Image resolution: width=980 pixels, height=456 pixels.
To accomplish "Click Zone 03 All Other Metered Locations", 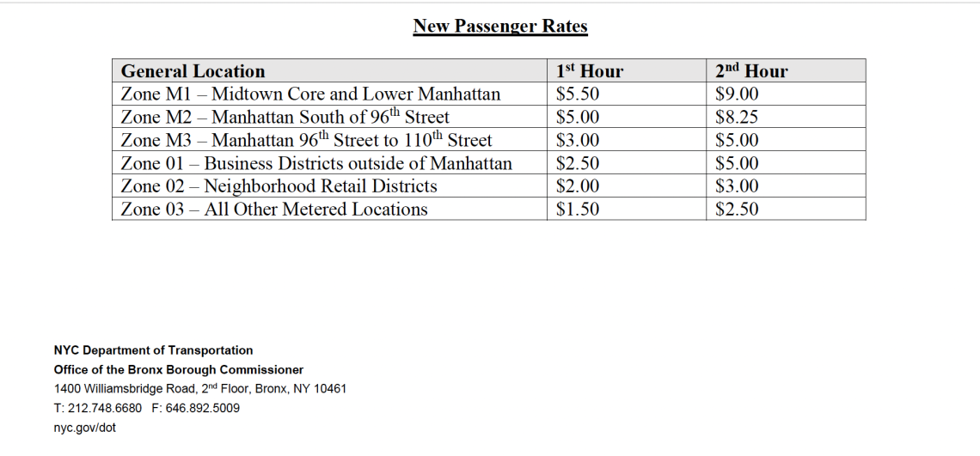I will [273, 209].
